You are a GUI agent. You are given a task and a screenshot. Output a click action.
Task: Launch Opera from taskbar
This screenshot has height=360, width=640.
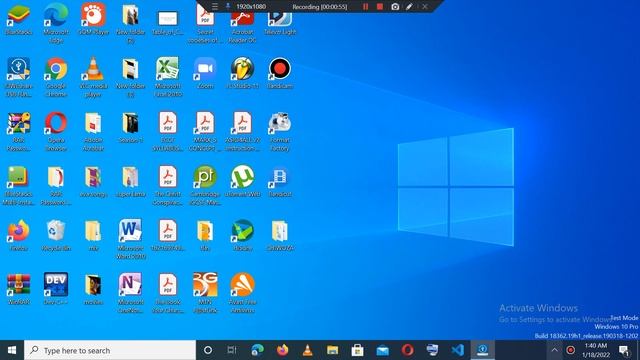click(407, 350)
